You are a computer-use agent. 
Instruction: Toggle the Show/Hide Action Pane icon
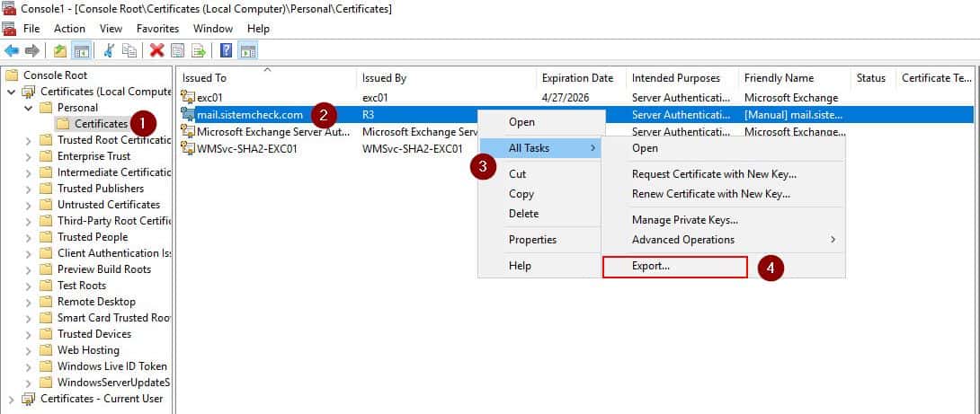point(248,50)
